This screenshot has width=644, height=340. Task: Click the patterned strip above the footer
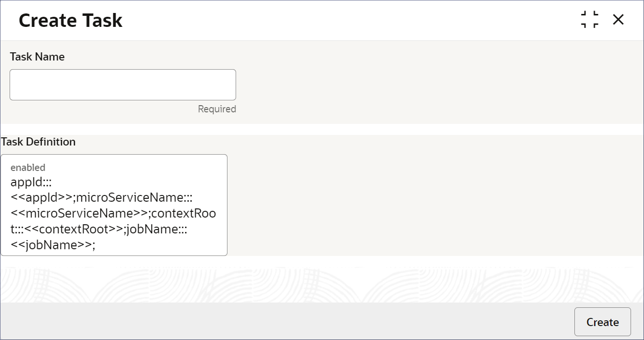coord(322,284)
